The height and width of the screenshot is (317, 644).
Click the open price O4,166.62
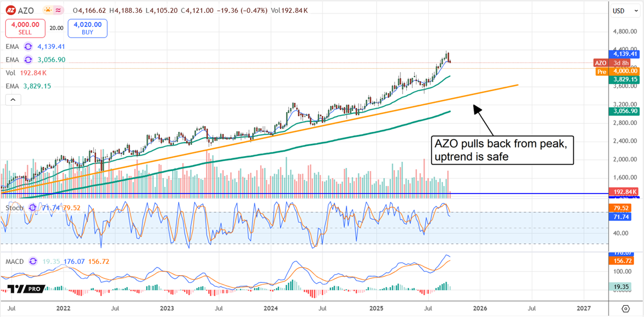click(90, 10)
